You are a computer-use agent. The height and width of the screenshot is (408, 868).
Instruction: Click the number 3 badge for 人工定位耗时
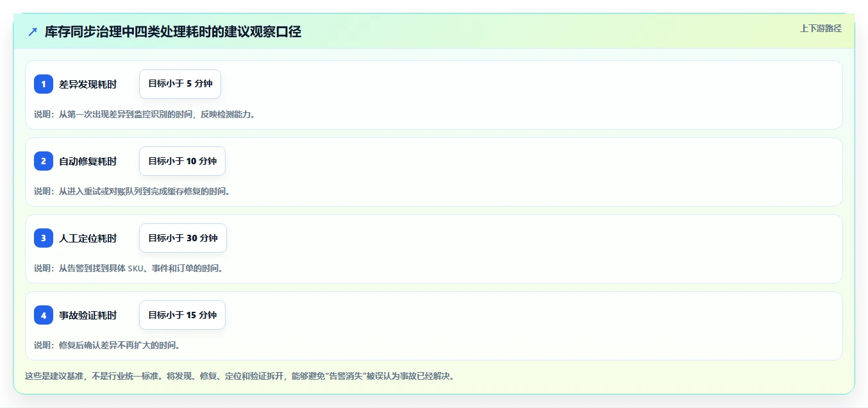pyautogui.click(x=44, y=238)
